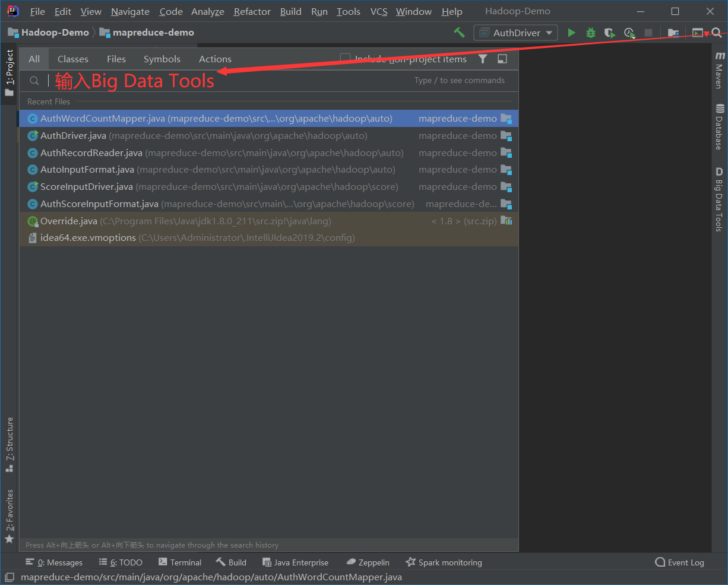Build project with the hammer icon
Viewport: 728px width, 585px height.
459,33
